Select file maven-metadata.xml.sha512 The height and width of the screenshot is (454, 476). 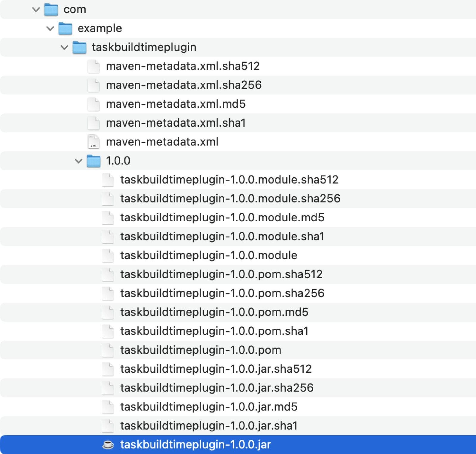coord(183,66)
